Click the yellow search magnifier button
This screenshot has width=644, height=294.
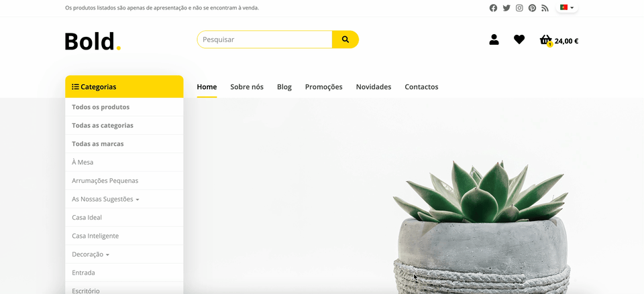tap(345, 40)
